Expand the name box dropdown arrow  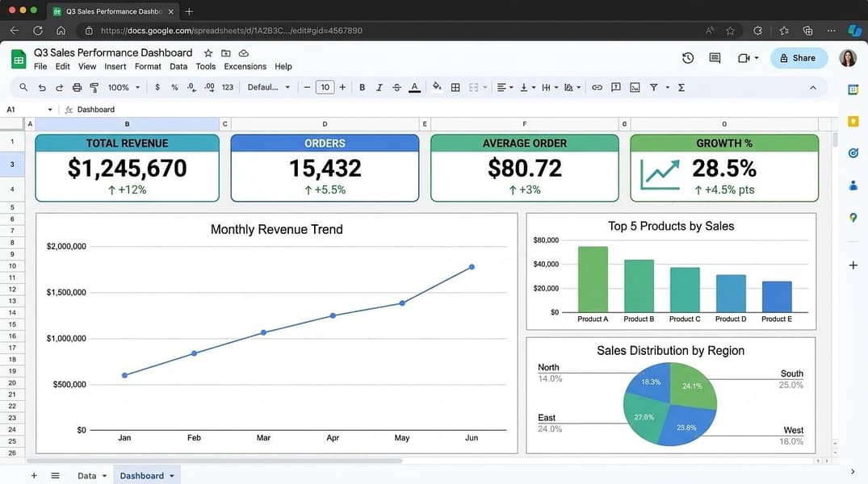click(50, 110)
